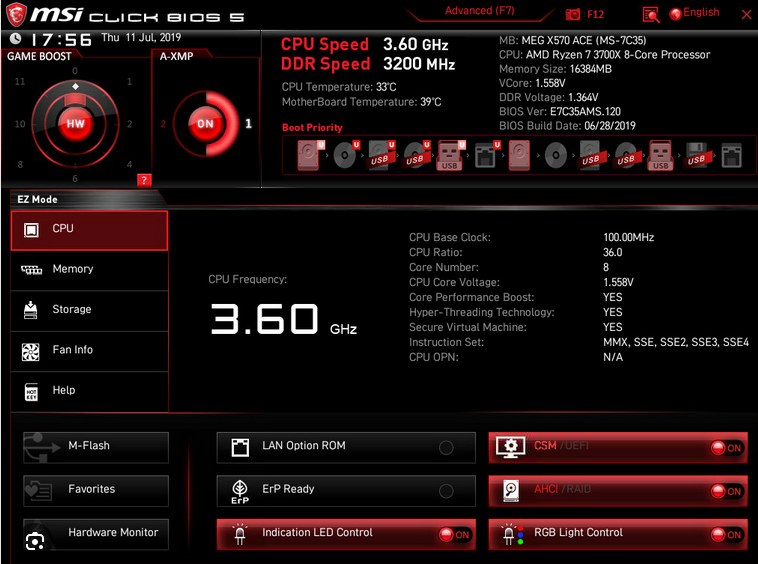Click the Hyper-Threading Technology label
The height and width of the screenshot is (564, 758).
click(482, 312)
